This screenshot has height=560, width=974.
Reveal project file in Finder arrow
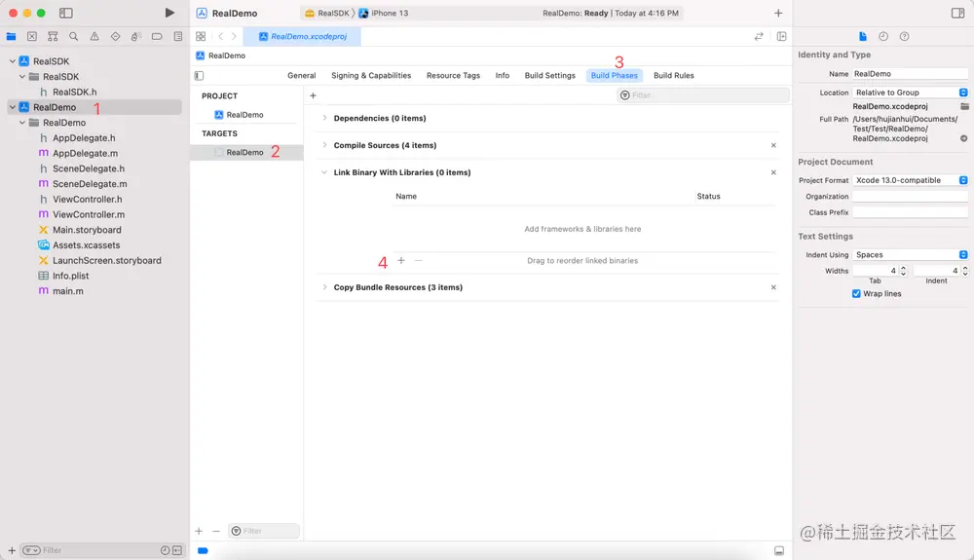coord(963,138)
